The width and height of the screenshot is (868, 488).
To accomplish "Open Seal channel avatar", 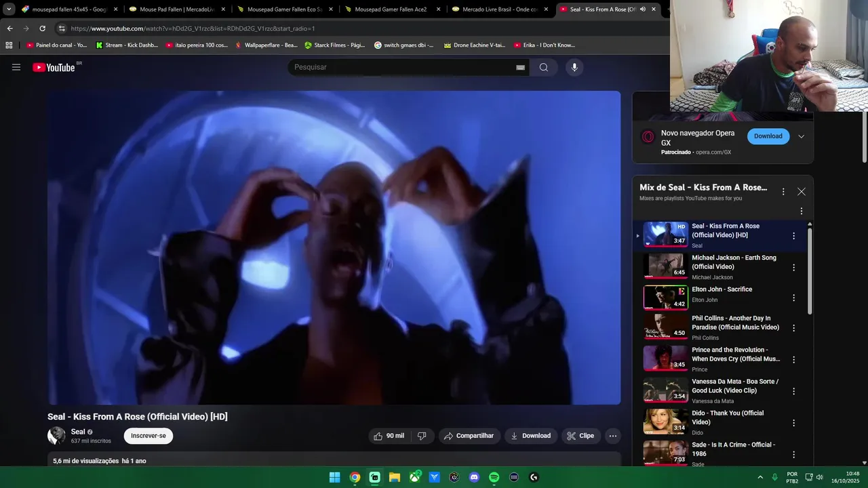I will coord(56,436).
